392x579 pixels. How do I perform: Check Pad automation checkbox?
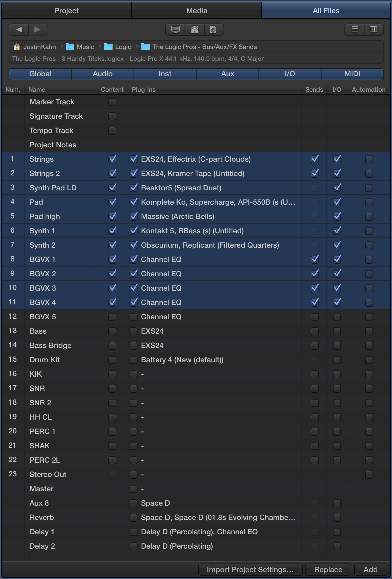point(369,202)
